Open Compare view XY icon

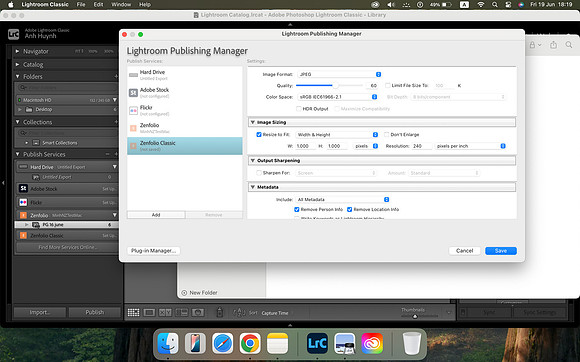pos(165,312)
